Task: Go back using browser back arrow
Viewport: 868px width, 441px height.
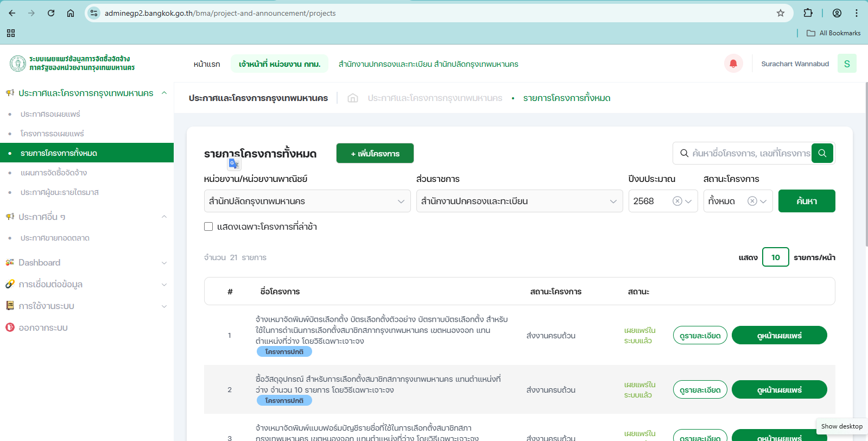Action: [12, 13]
